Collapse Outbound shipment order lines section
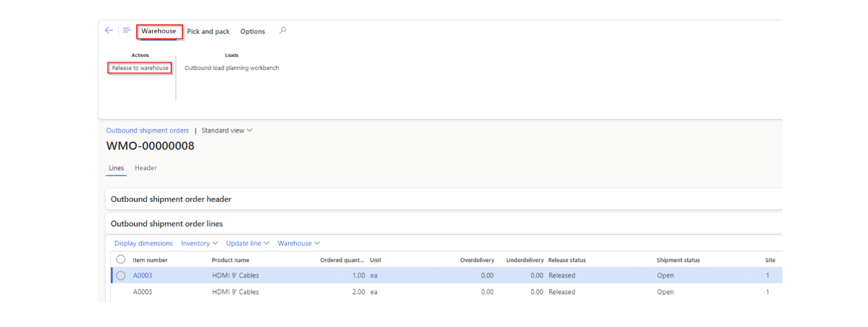 (x=444, y=223)
